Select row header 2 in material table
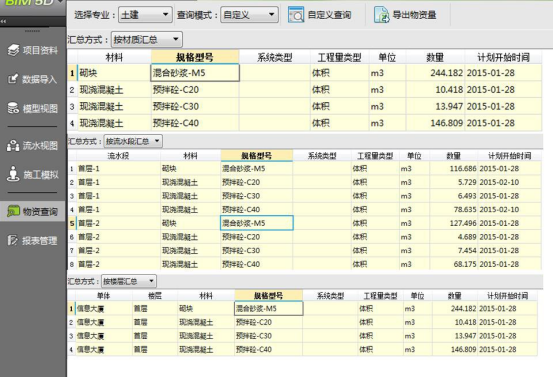 (x=72, y=90)
